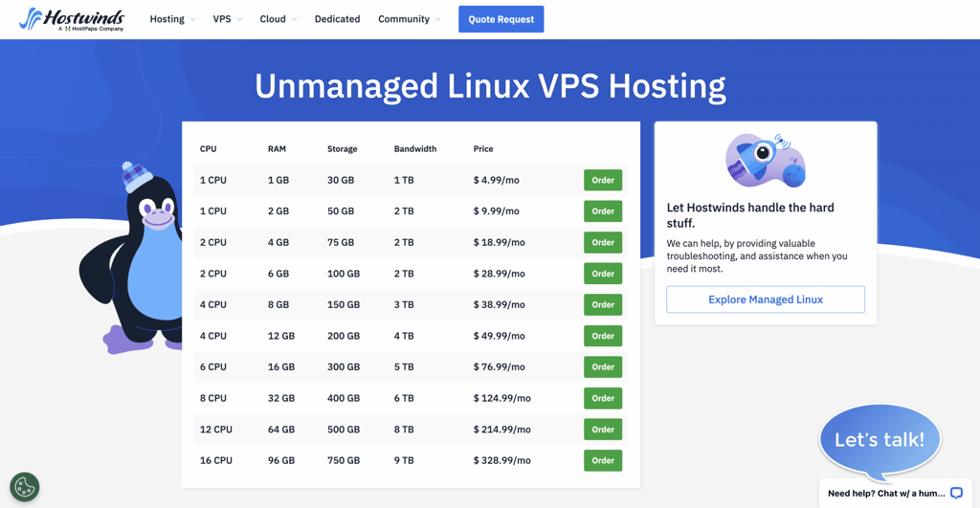Click the rocket illustration in Managed card
Screen dimensions: 980x508
pyautogui.click(x=766, y=160)
